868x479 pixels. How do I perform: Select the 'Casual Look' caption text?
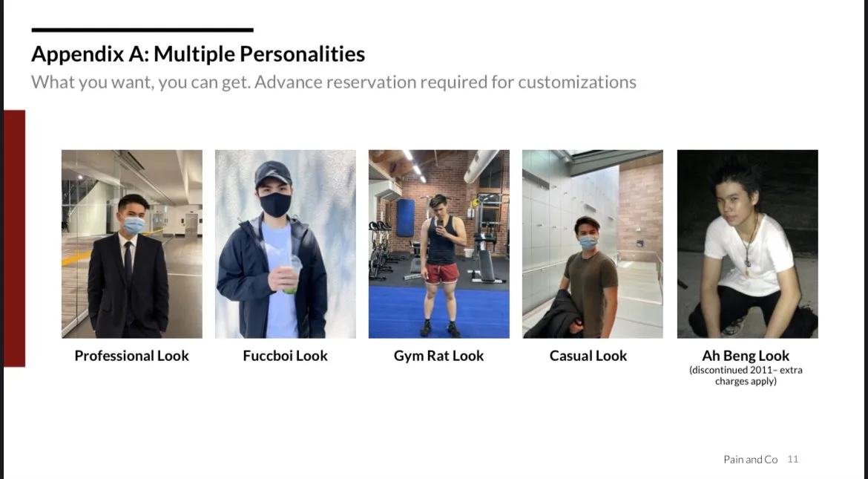click(x=588, y=356)
